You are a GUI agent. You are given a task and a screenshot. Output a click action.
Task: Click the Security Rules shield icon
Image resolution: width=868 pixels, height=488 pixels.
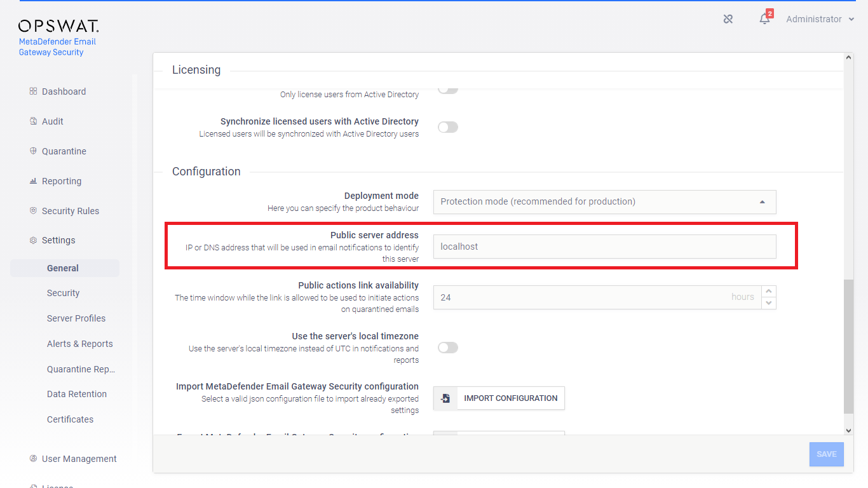(33, 211)
